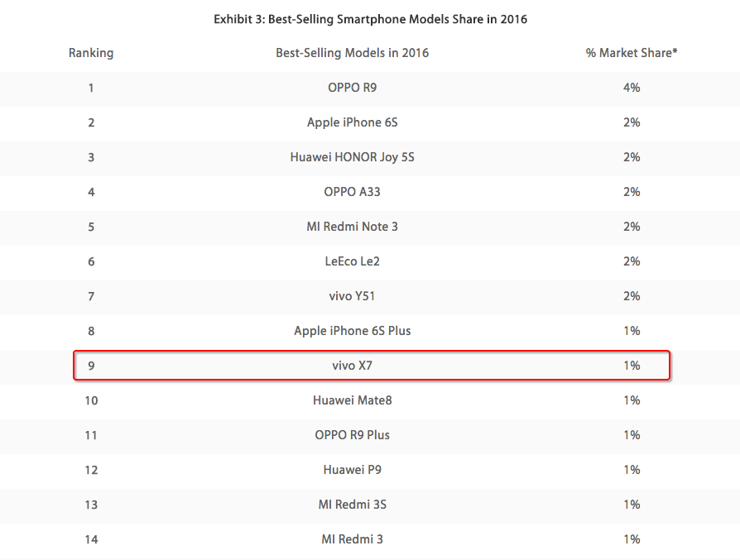The width and height of the screenshot is (740, 560).
Task: Click the Best-Selling Models in 2016 header
Action: tap(352, 53)
